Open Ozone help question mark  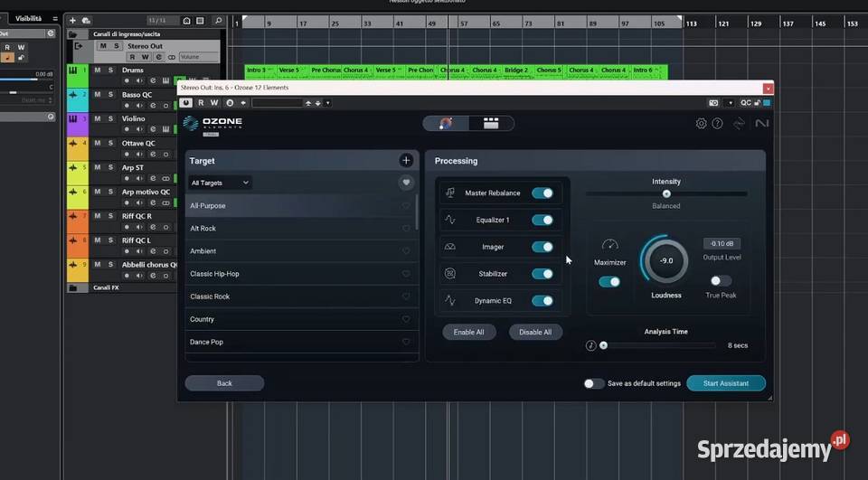coord(717,124)
